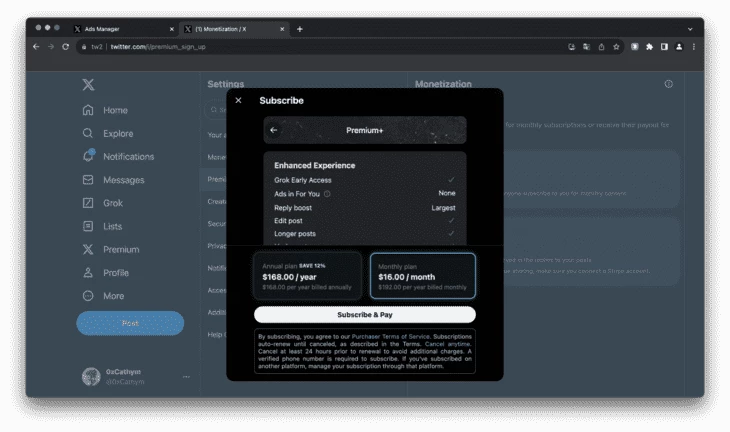This screenshot has height=432, width=730.
Task: Click Monetization info icon at top right
Action: point(669,84)
